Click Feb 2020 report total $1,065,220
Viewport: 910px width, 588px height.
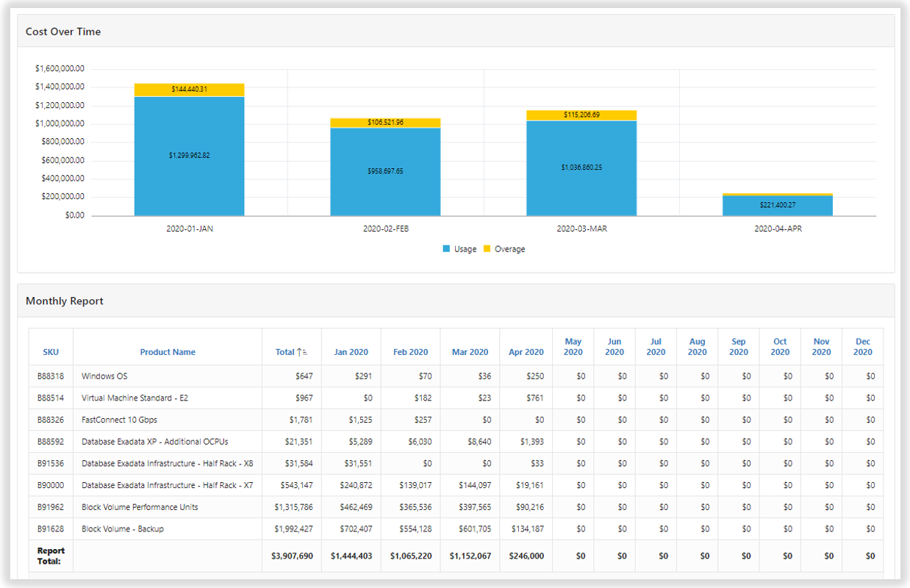pyautogui.click(x=411, y=556)
